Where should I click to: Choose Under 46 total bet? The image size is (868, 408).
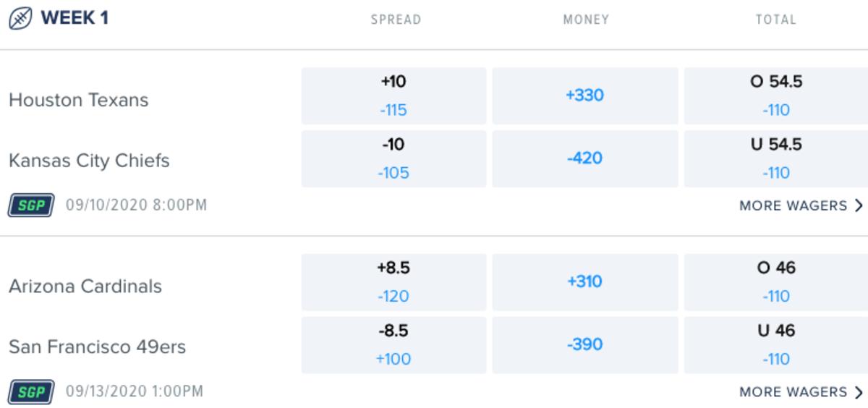pyautogui.click(x=775, y=344)
